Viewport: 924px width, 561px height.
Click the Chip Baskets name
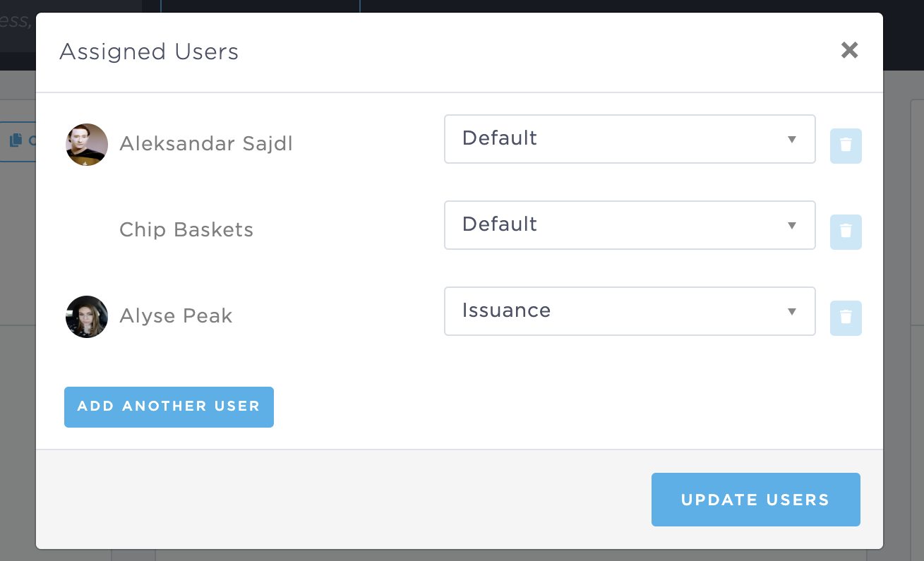point(186,230)
